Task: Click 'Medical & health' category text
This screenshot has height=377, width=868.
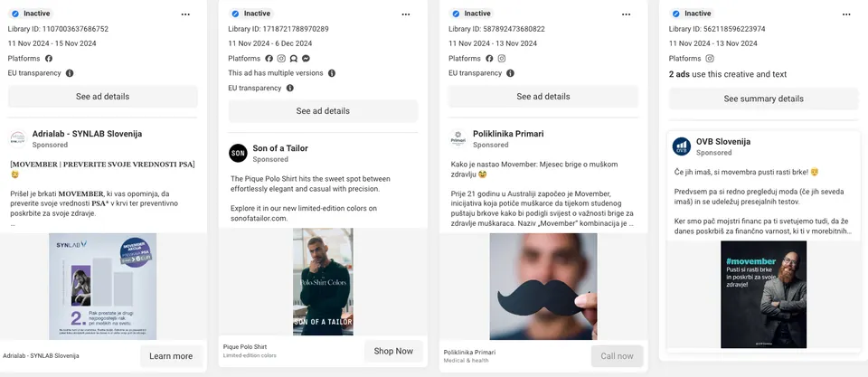Action: tap(466, 361)
